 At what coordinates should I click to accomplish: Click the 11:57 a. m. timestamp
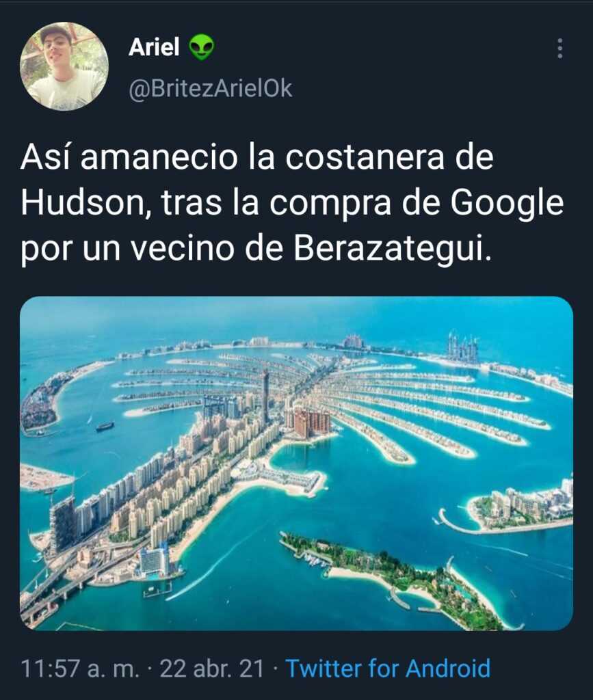(x=80, y=669)
